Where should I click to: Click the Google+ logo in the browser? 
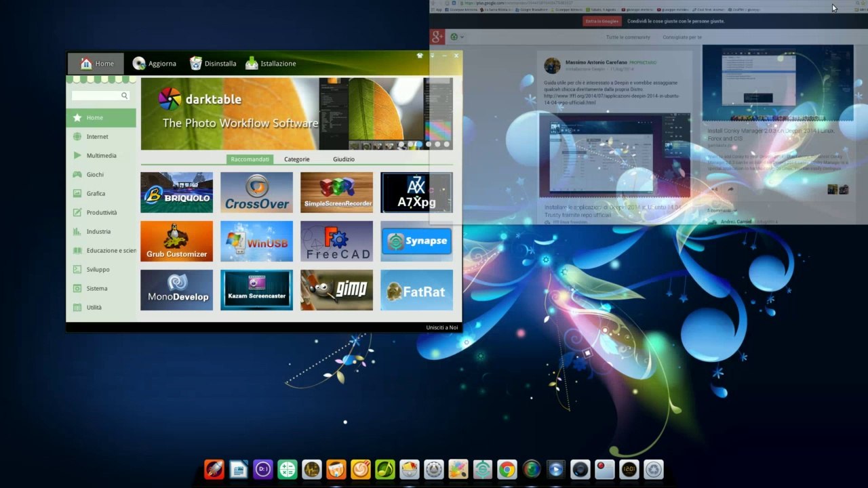pyautogui.click(x=437, y=37)
